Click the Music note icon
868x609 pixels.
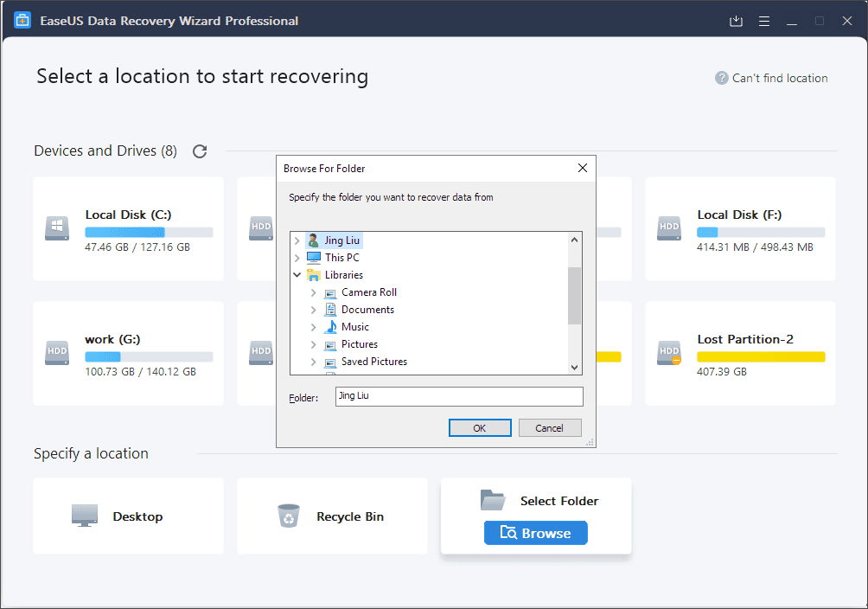coord(330,327)
